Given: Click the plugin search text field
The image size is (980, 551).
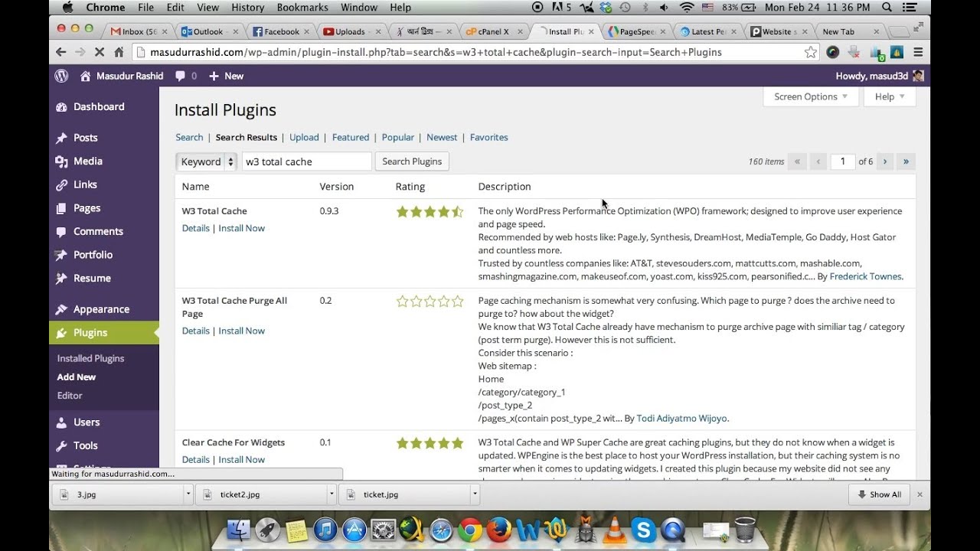Looking at the screenshot, I should 307,161.
